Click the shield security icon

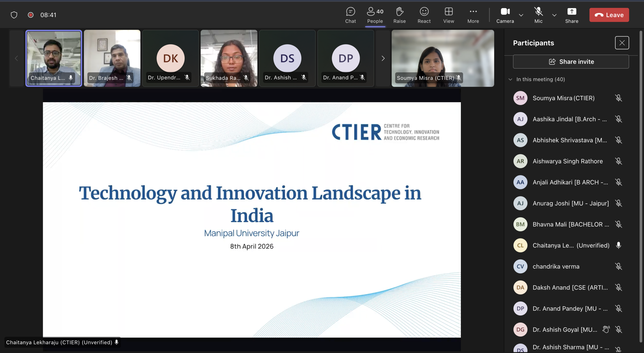click(x=14, y=15)
